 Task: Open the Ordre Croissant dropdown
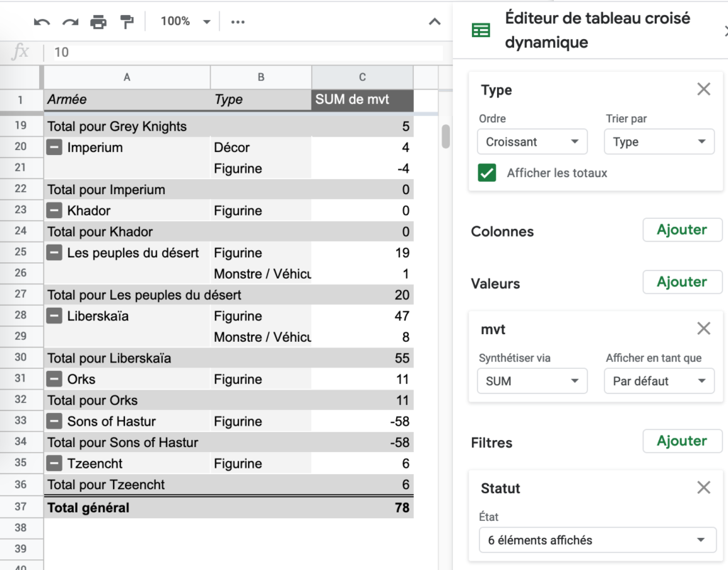click(x=532, y=141)
